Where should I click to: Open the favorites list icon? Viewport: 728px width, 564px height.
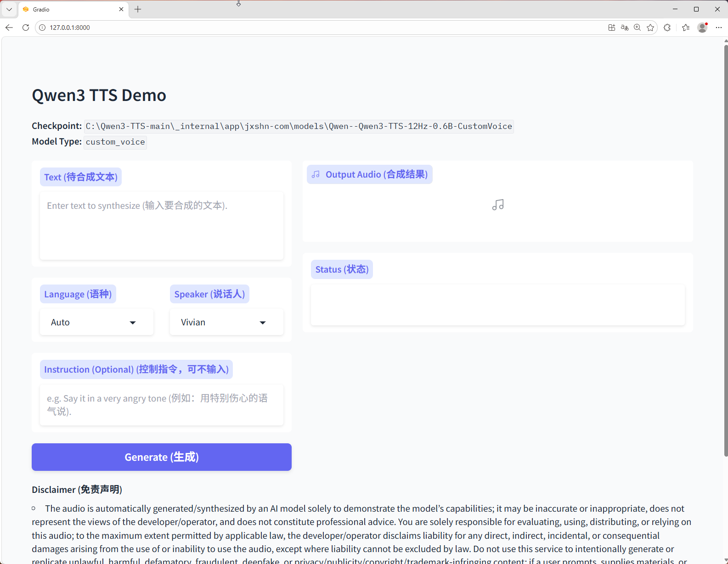click(x=686, y=28)
